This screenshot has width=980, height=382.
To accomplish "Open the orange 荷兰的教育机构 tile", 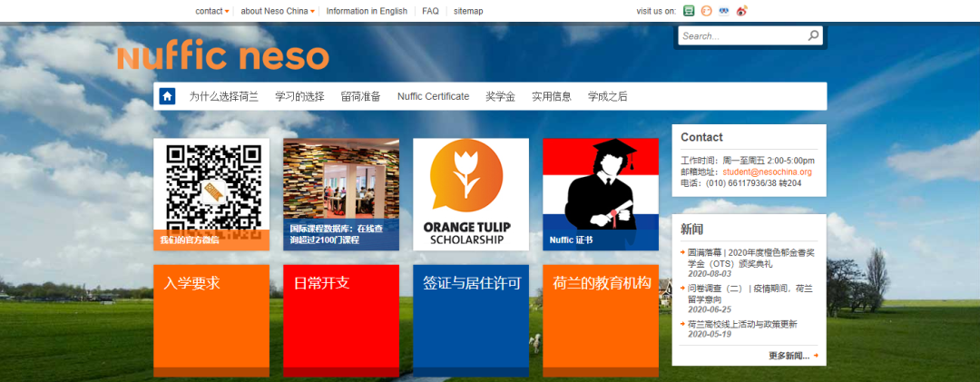I will tap(601, 320).
